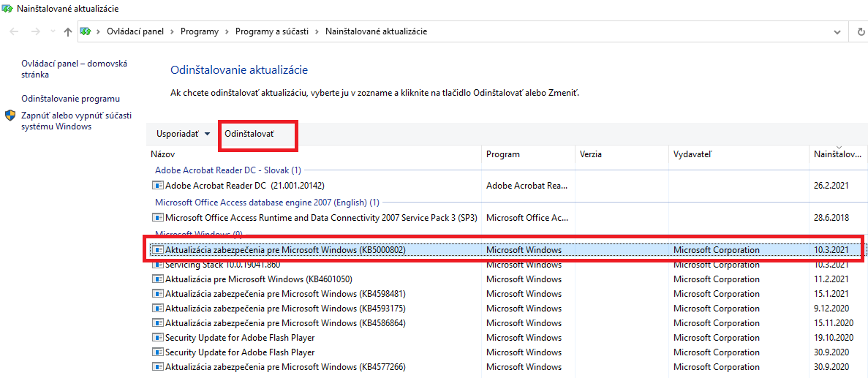Open Odinštalovanie programu link

point(70,99)
